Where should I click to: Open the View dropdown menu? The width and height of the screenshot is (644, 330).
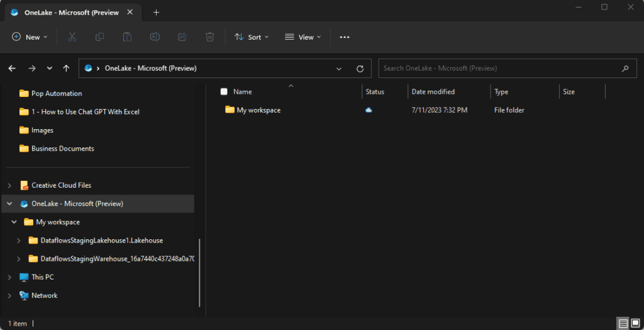[x=303, y=37]
